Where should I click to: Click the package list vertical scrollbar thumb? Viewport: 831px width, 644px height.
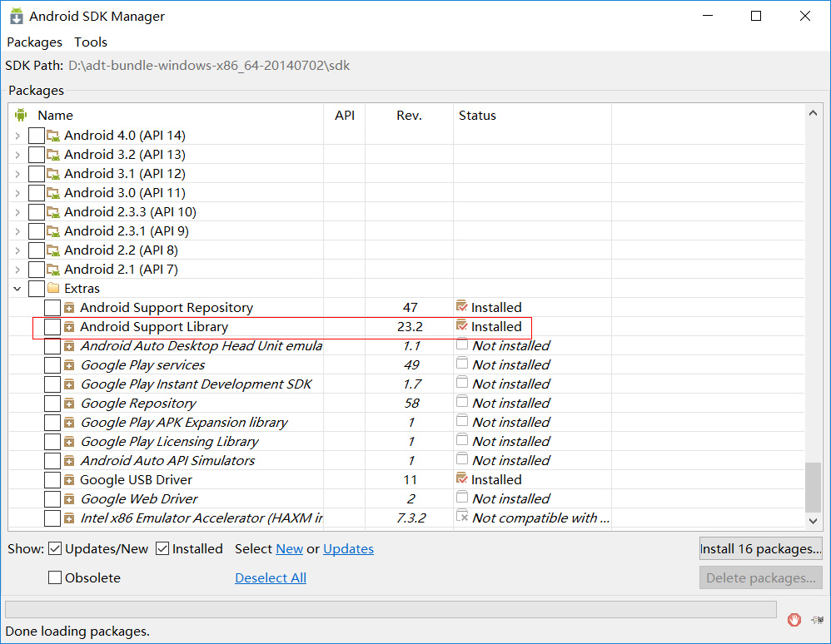coord(813,486)
